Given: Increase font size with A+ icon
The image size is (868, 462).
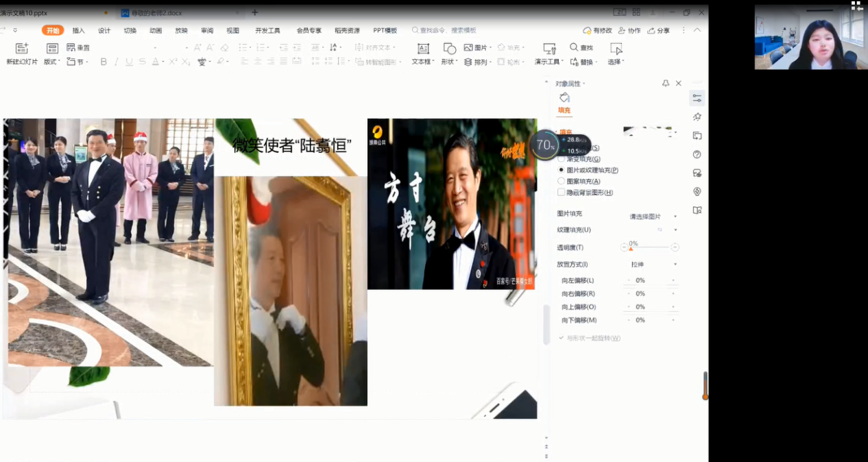Looking at the screenshot, I should coord(197,48).
